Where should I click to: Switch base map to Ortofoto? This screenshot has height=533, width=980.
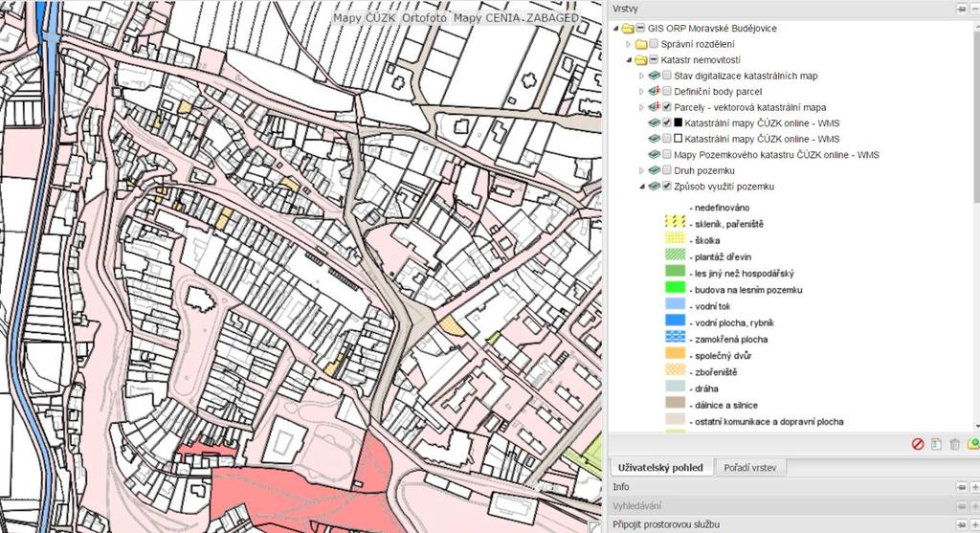[424, 18]
